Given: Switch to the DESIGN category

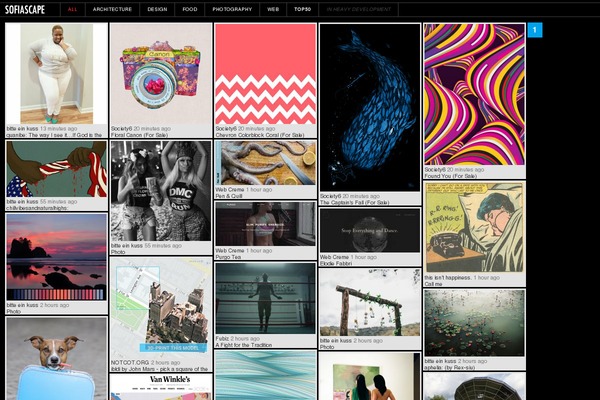Looking at the screenshot, I should (x=157, y=9).
